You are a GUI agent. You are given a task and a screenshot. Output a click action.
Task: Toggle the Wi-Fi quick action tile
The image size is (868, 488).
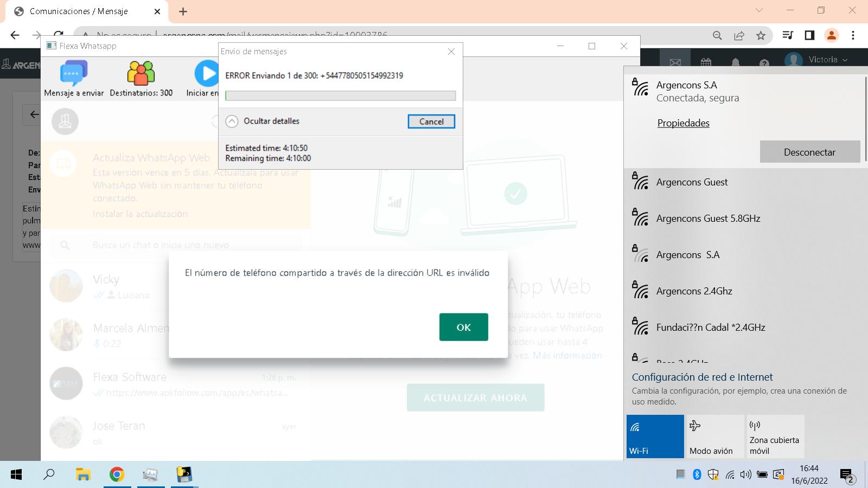(x=655, y=436)
